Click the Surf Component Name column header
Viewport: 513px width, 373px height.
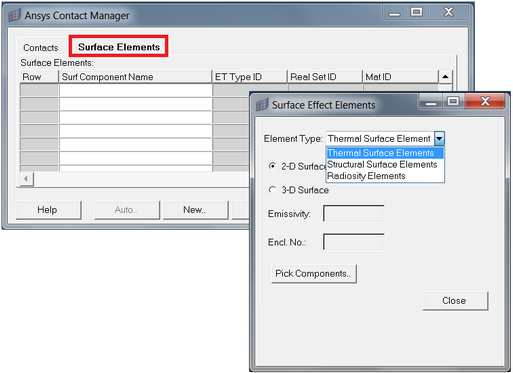coord(135,77)
